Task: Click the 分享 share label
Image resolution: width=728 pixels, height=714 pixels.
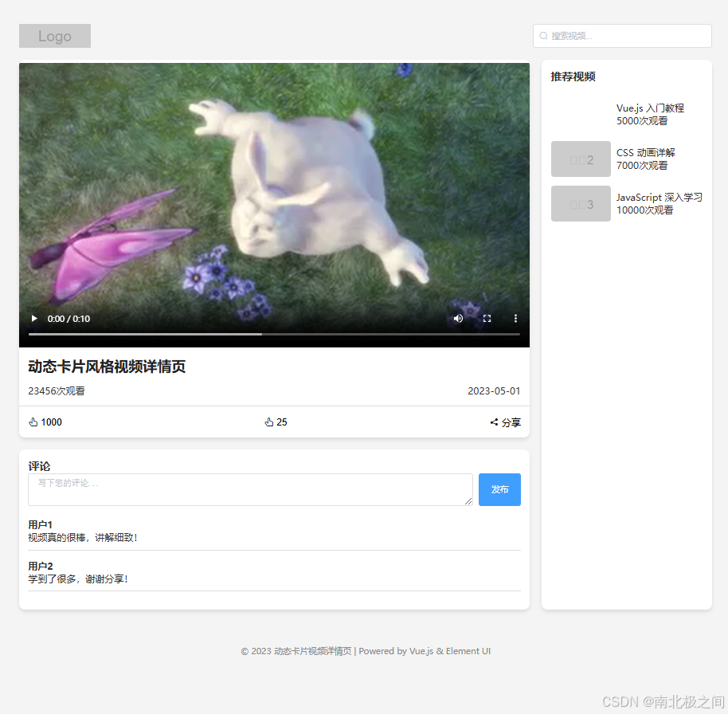Action: [511, 422]
